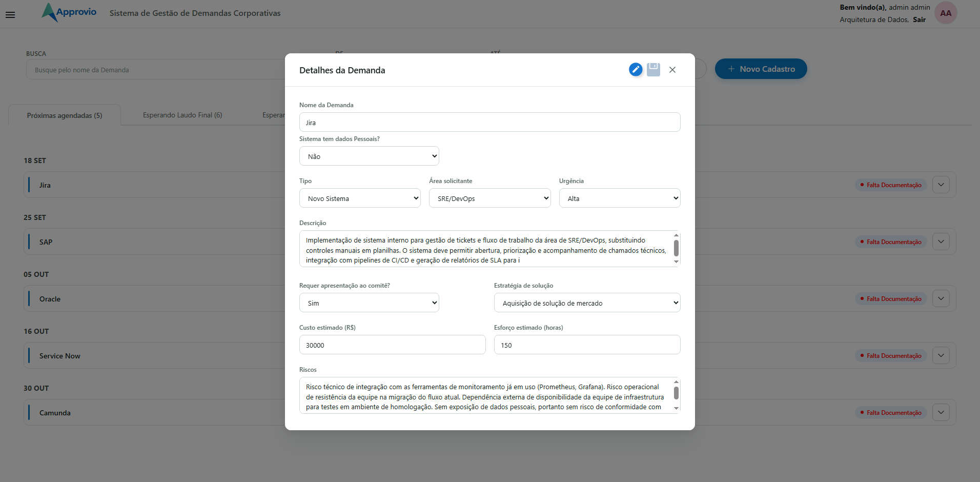Screen dimensions: 980x482
Task: Click the 18 SET date heading
Action: pos(35,160)
